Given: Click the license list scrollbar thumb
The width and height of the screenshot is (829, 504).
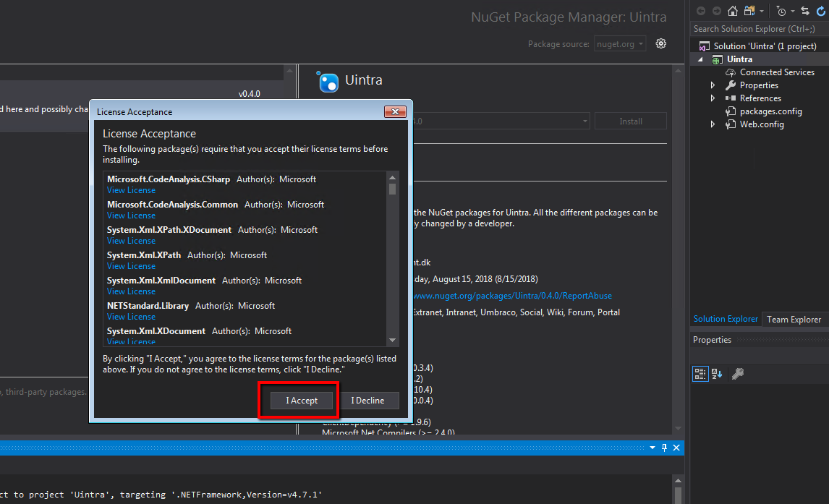Looking at the screenshot, I should pos(392,189).
